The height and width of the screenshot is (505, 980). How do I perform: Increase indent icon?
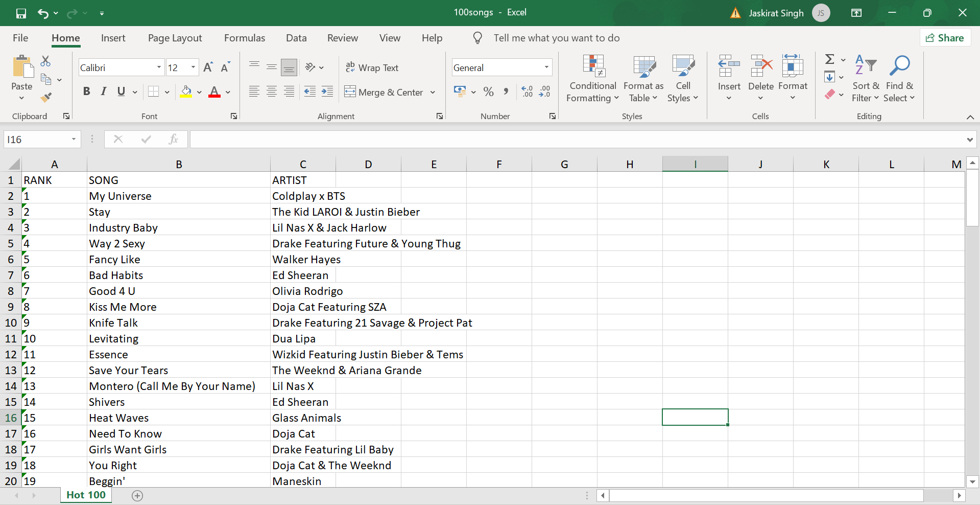coord(327,91)
